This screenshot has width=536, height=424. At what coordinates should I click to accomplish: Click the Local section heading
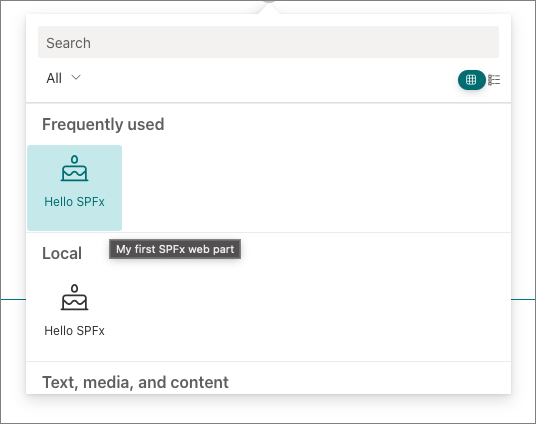point(62,253)
